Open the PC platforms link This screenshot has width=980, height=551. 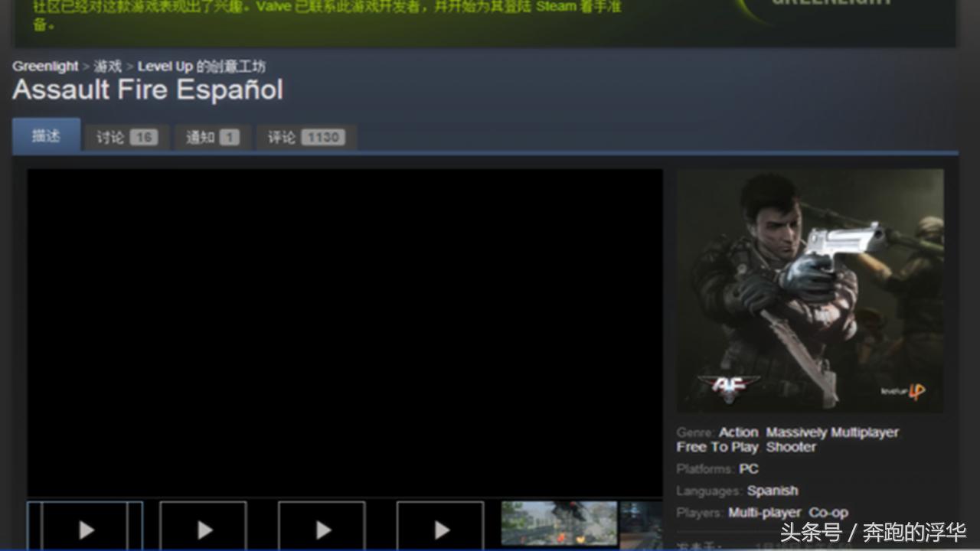tap(750, 468)
